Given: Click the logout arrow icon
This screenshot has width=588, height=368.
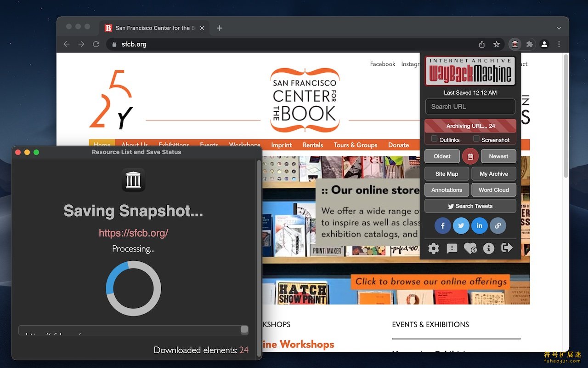Looking at the screenshot, I should point(507,248).
